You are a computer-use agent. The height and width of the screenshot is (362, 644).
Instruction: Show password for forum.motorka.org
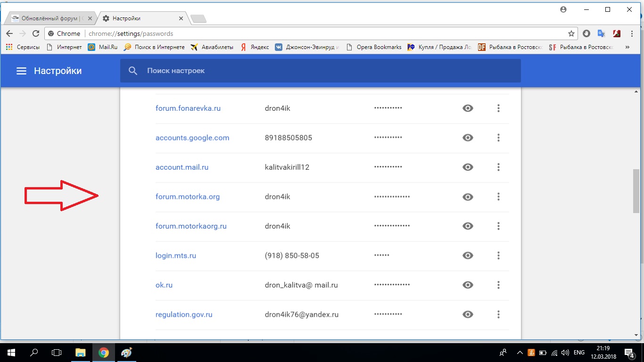(467, 197)
